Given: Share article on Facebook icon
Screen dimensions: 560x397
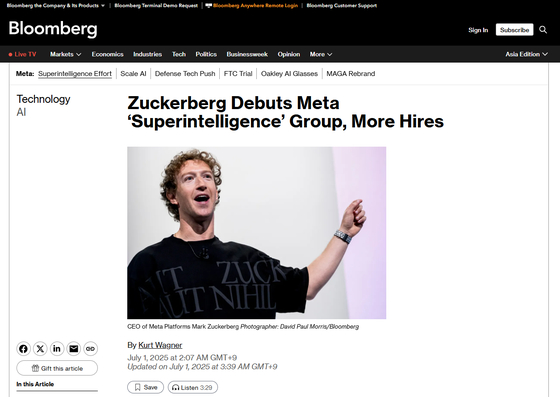Looking at the screenshot, I should point(23,348).
